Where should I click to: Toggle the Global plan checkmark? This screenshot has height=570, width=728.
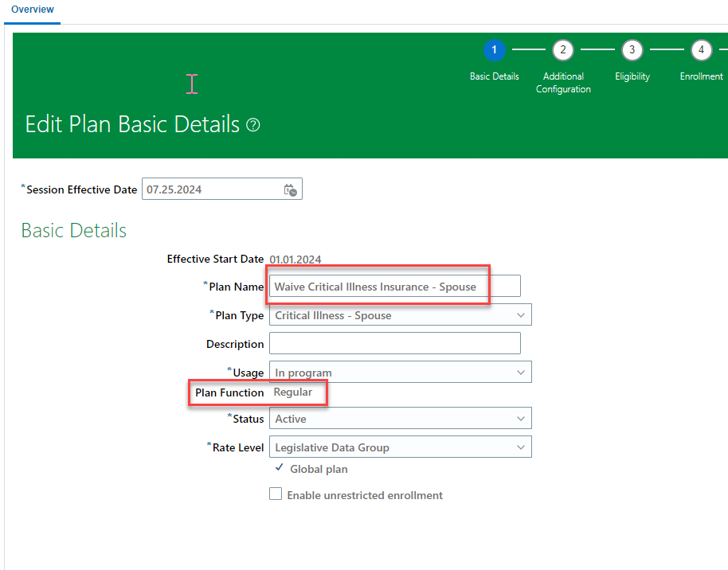click(280, 469)
